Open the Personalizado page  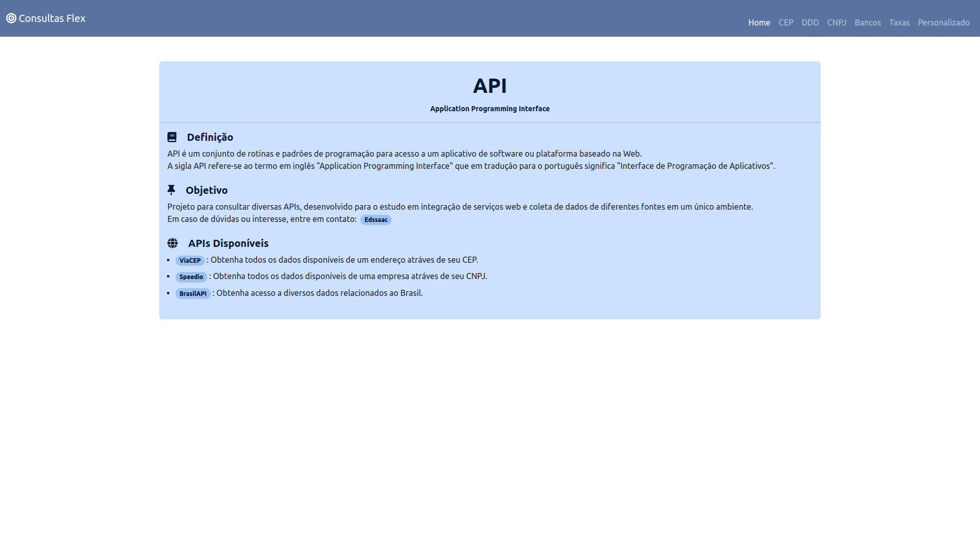(x=943, y=22)
